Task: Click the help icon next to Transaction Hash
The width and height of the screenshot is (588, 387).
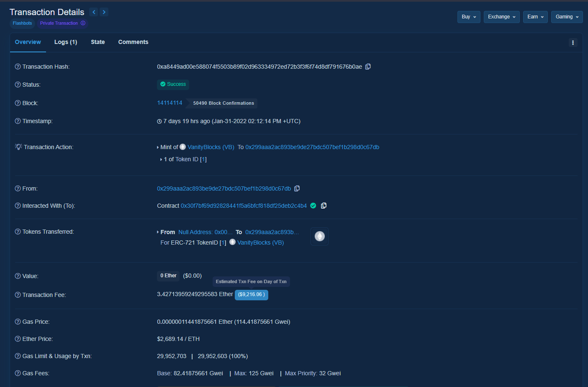Action: tap(18, 67)
